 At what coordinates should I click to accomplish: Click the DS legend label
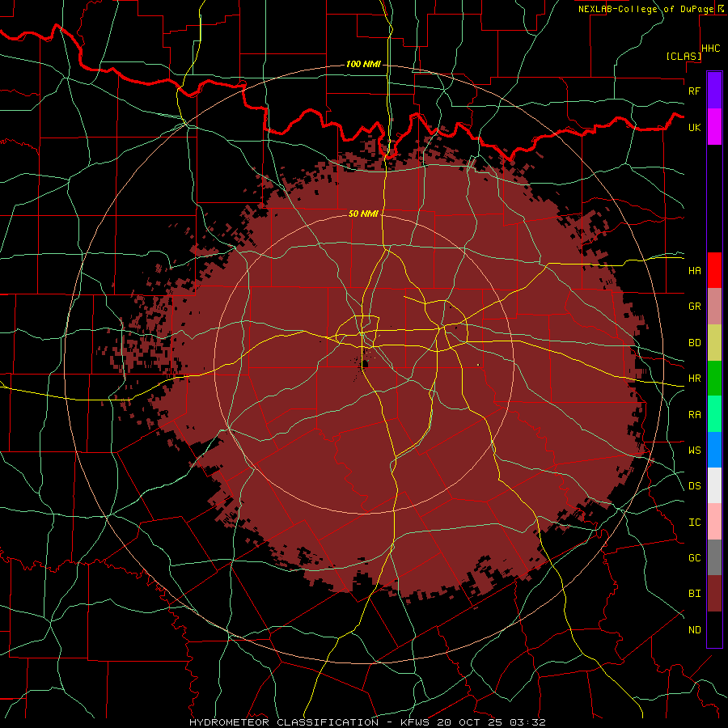(x=694, y=486)
